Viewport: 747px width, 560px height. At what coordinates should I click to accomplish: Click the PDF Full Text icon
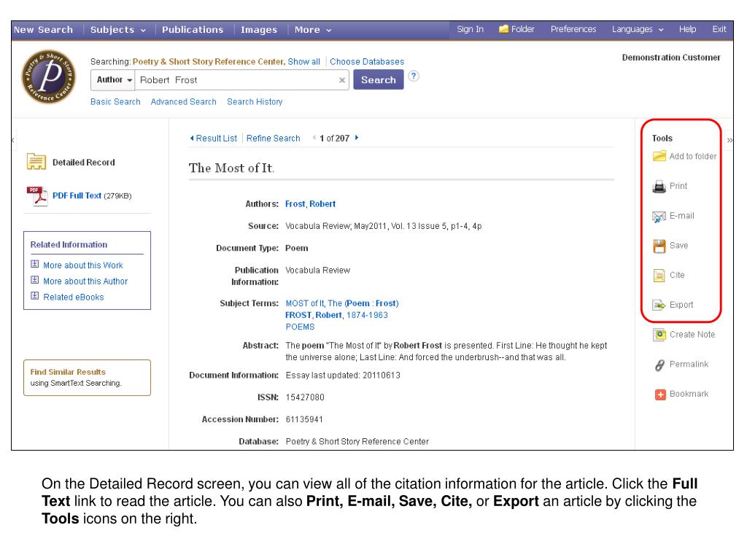(x=37, y=196)
